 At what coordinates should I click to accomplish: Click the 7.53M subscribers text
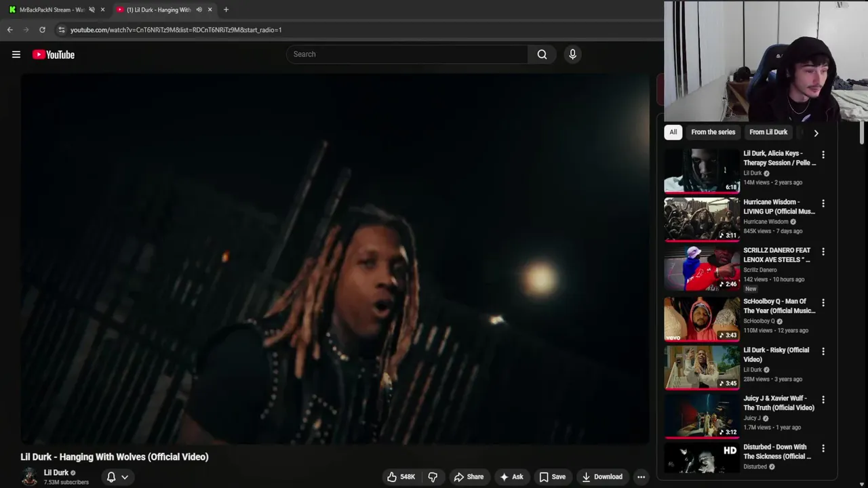tap(66, 483)
